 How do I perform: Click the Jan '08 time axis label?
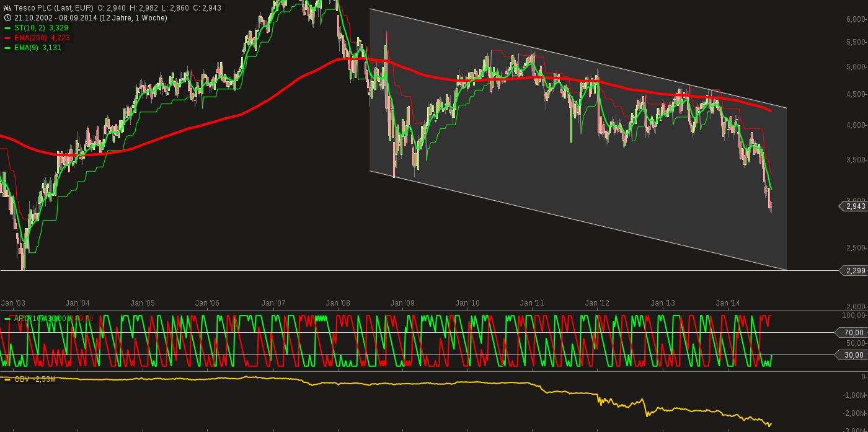coord(338,303)
